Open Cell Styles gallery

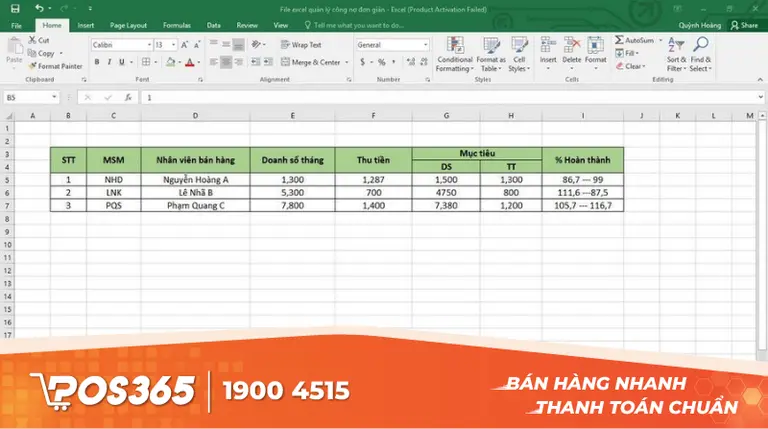click(x=519, y=54)
